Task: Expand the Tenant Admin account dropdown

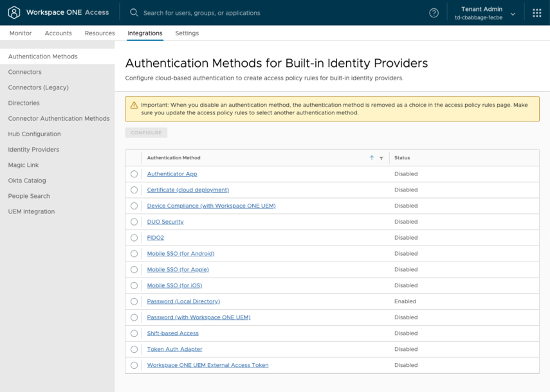Action: [x=512, y=13]
